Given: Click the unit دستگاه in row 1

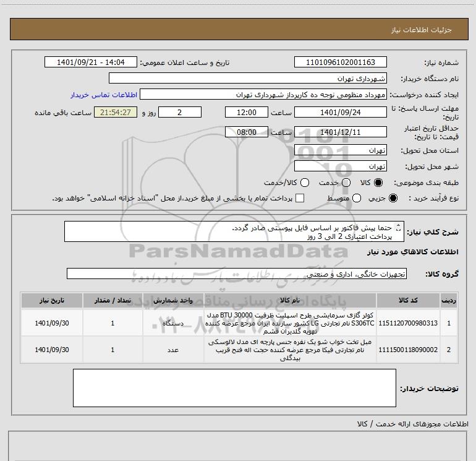Looking at the screenshot, I should point(173,323).
